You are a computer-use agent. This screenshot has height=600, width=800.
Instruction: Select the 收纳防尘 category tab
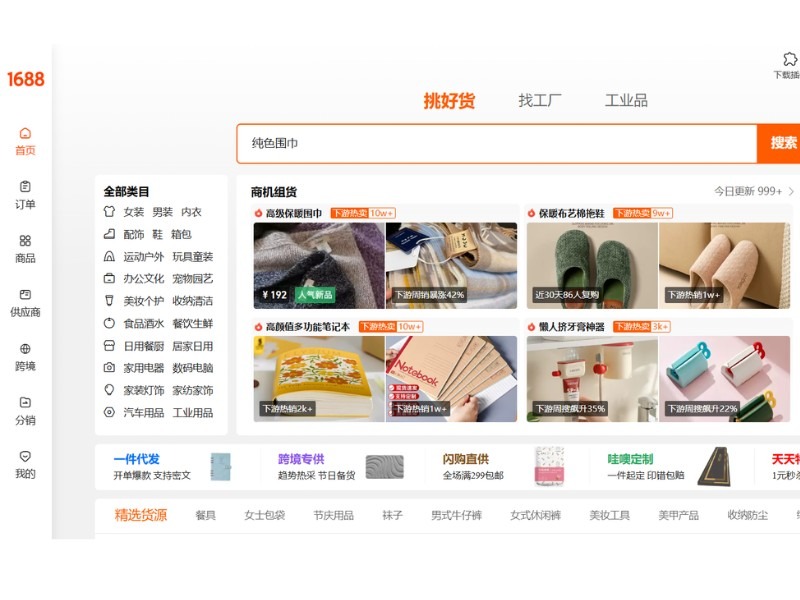click(x=748, y=515)
